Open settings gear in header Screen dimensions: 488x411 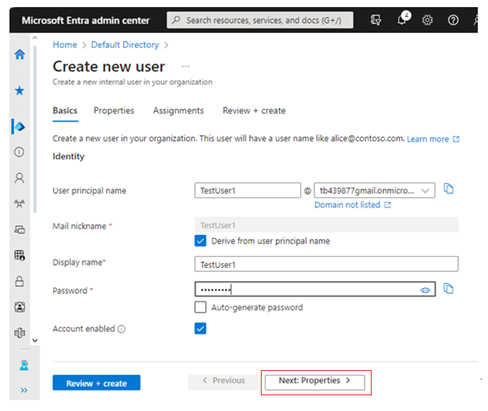(427, 20)
